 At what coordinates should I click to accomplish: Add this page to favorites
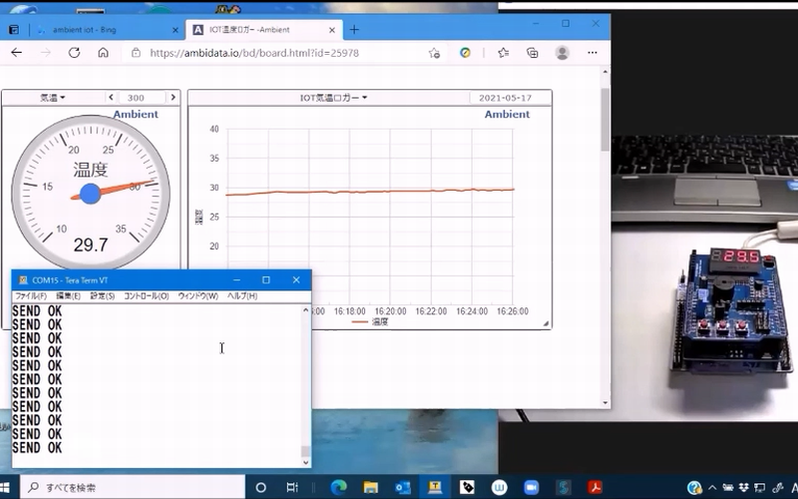tap(434, 53)
